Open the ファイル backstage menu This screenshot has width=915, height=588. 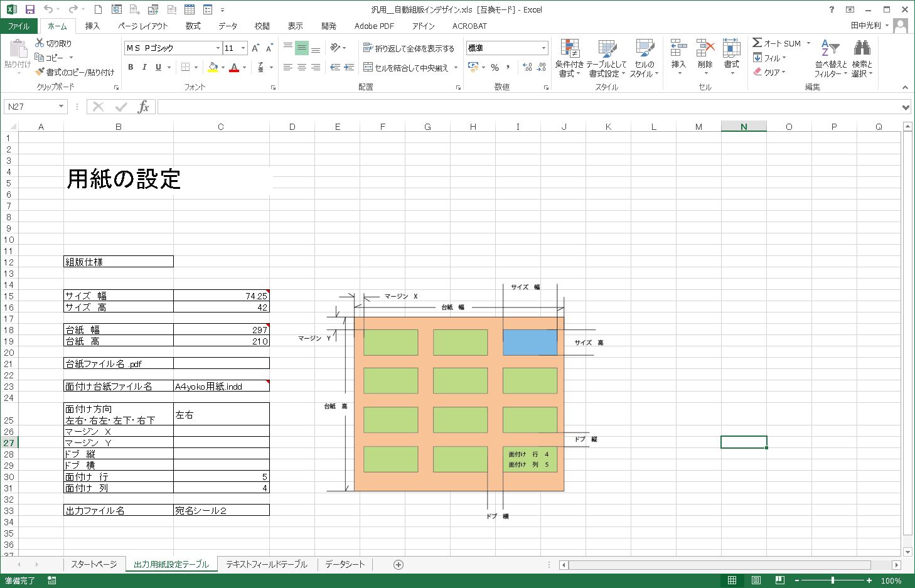(19, 26)
